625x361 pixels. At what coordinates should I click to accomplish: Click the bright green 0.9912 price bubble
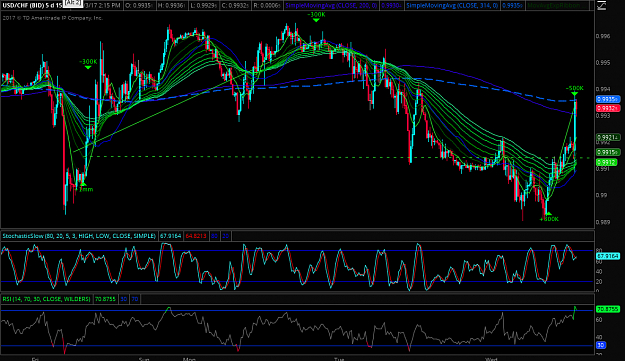(606, 162)
